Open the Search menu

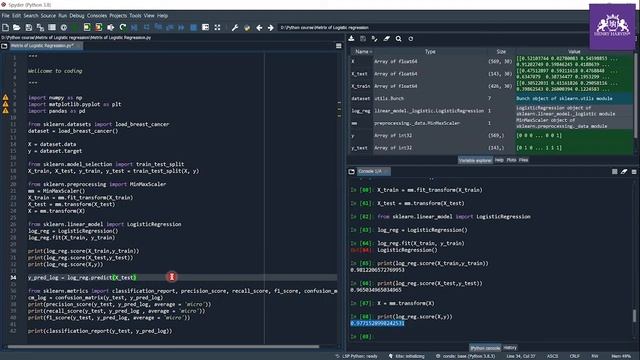click(31, 16)
